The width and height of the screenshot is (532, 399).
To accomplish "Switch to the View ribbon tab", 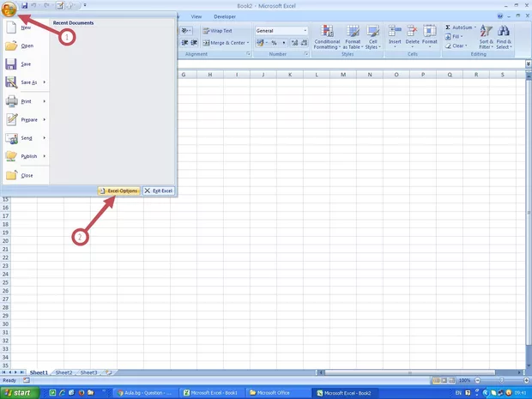I will [196, 16].
